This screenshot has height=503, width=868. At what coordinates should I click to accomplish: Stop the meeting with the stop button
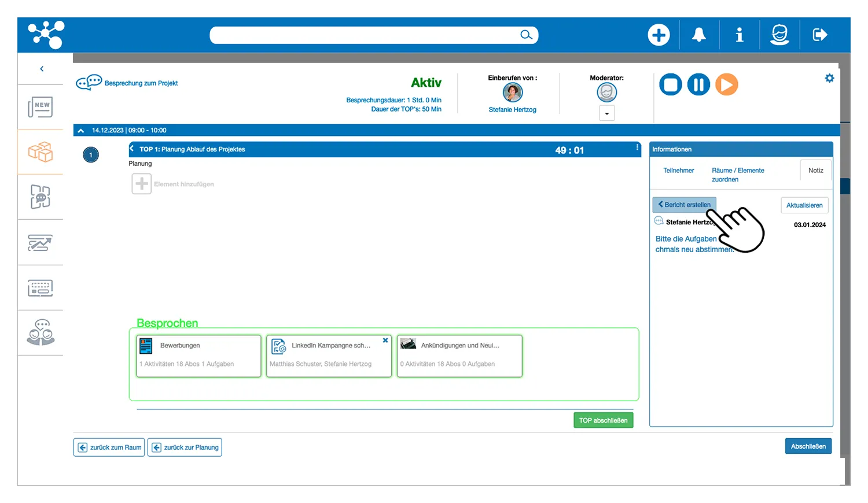point(671,85)
